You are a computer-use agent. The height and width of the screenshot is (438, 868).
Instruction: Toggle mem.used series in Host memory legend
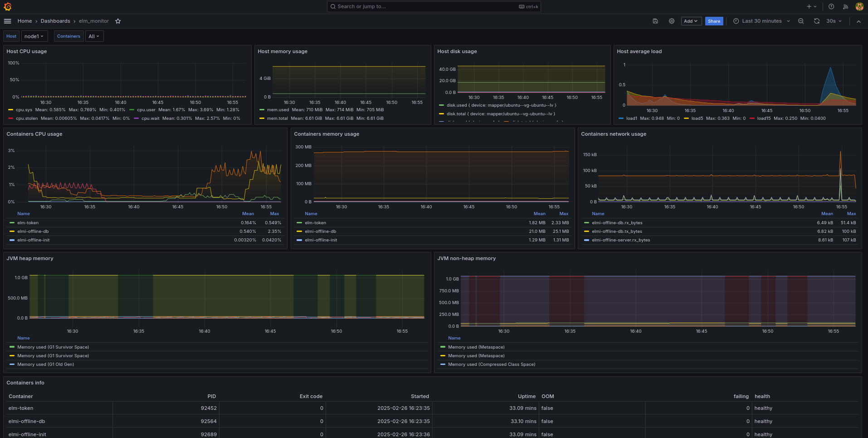pyautogui.click(x=278, y=110)
